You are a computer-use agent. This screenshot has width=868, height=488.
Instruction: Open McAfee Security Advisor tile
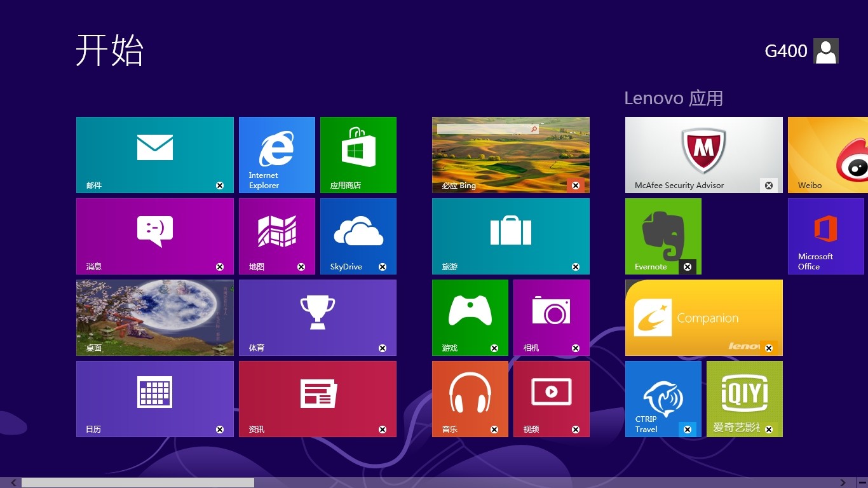click(704, 155)
